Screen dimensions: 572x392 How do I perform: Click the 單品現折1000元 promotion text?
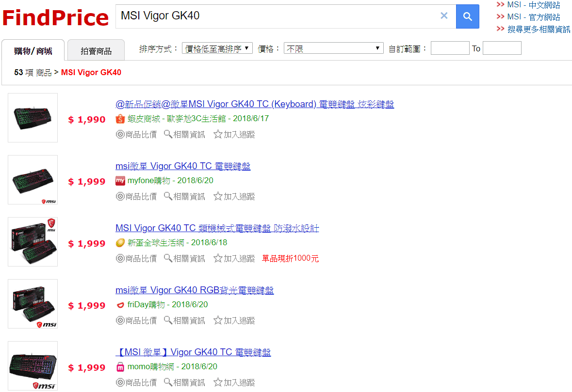[291, 258]
